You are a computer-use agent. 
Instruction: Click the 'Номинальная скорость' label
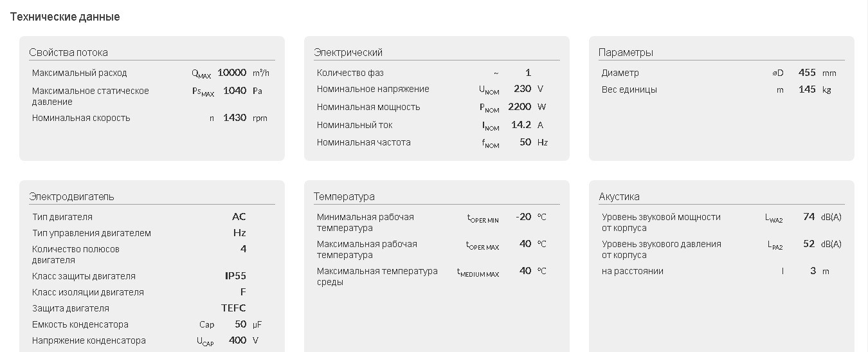81,118
